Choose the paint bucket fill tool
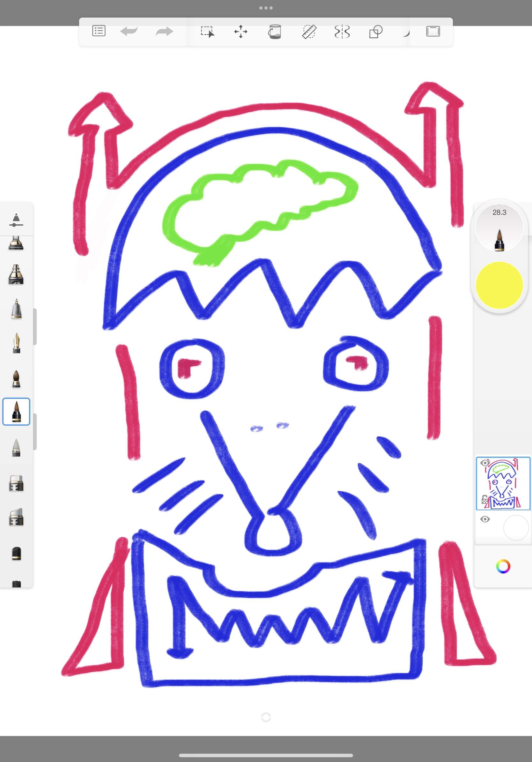This screenshot has width=532, height=762. tap(275, 32)
